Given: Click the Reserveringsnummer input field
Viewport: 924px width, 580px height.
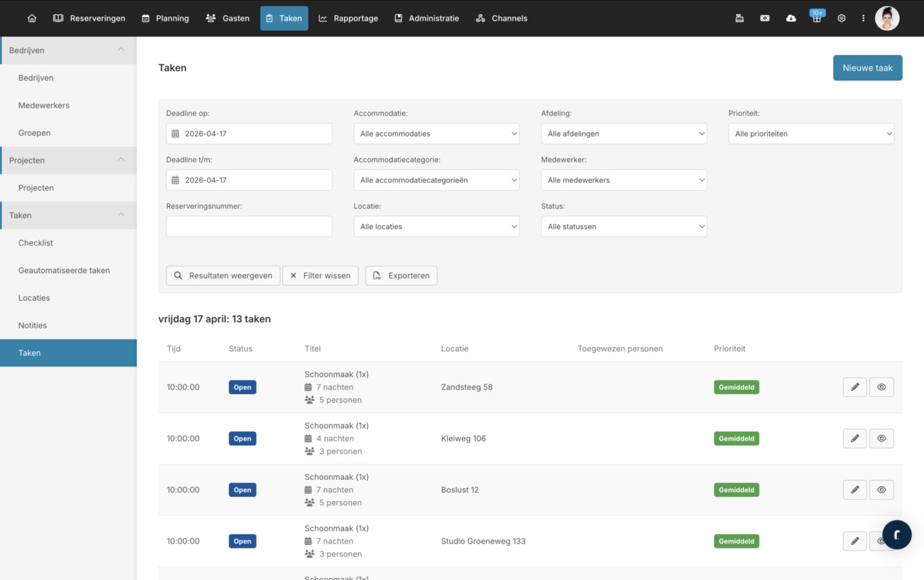Looking at the screenshot, I should coord(249,227).
